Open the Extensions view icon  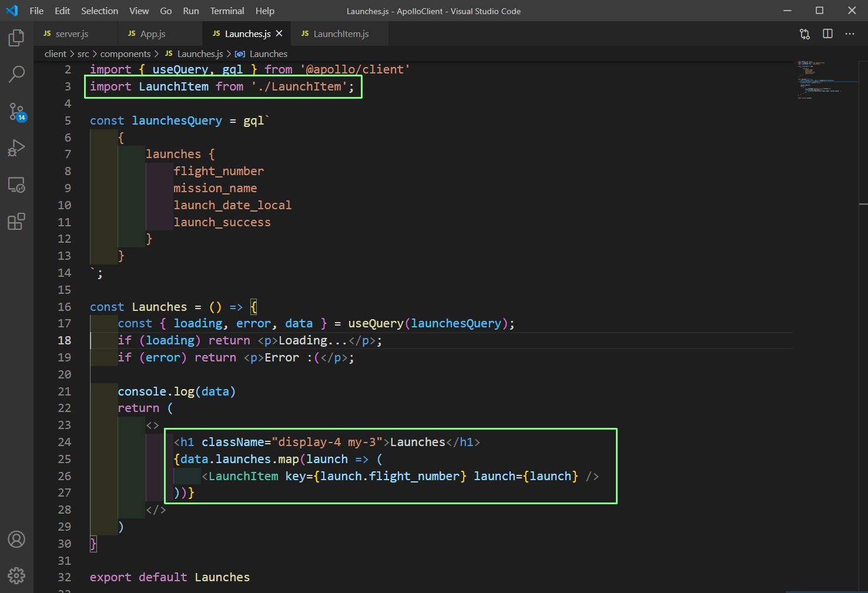pos(16,222)
